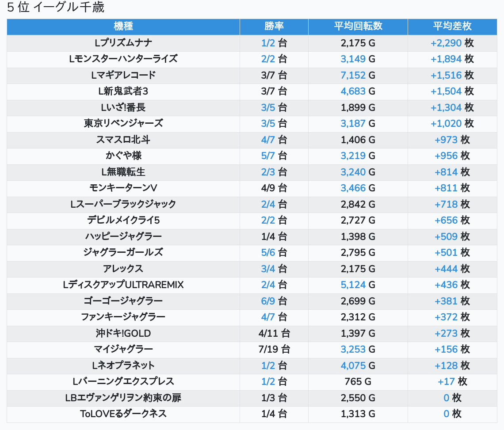
Task: Click the +1,504 枚 value for L新鬼武者3
Action: (x=452, y=91)
